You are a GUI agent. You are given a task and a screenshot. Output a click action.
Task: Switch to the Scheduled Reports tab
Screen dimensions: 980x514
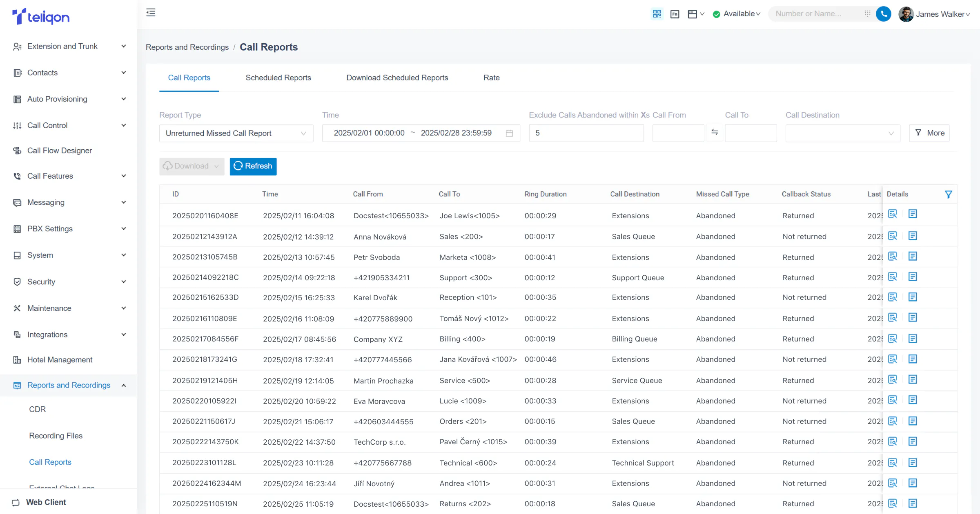pyautogui.click(x=278, y=78)
